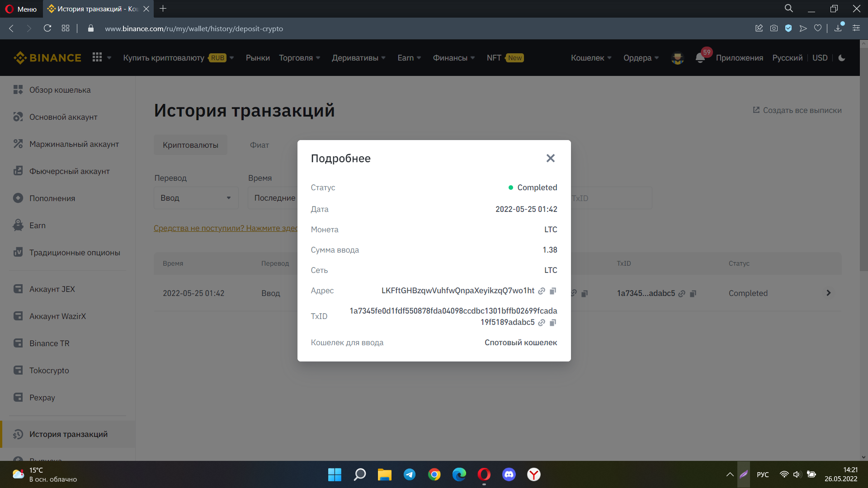Image resolution: width=868 pixels, height=488 pixels.
Task: Open Приложения download link
Action: pos(740,58)
